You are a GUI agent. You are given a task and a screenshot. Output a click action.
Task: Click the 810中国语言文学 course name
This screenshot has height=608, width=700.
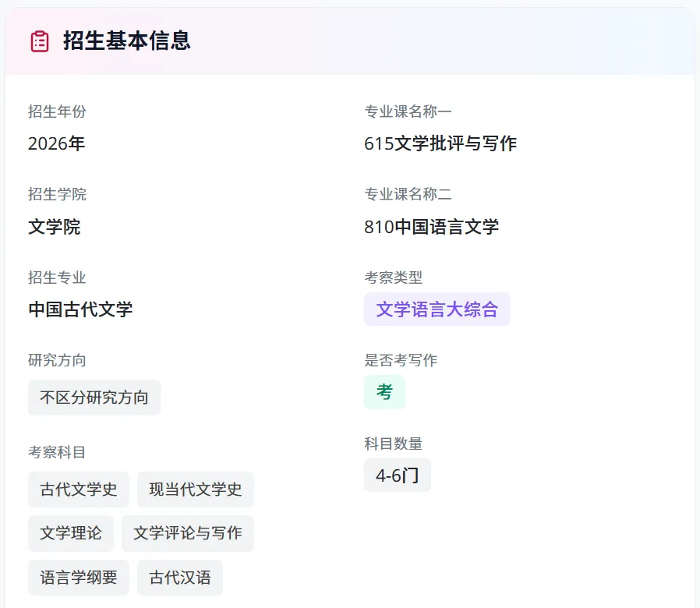pos(431,226)
